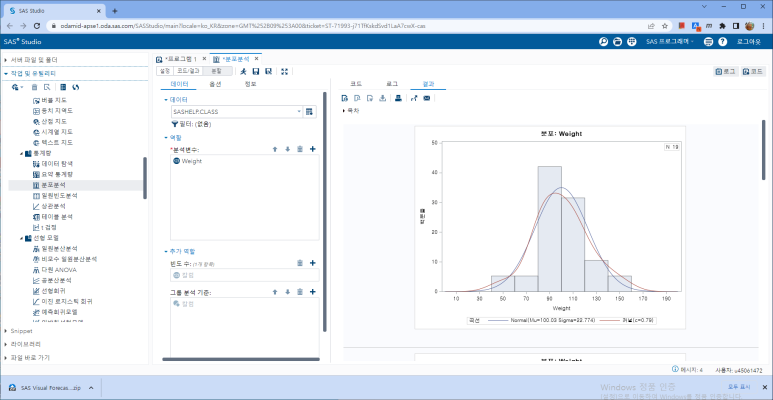Click the save icon in task toolbar
This screenshot has width=773, height=400.
[x=256, y=72]
